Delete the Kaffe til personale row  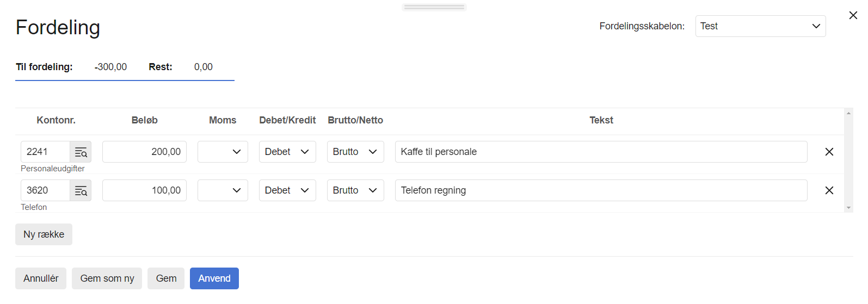click(829, 152)
